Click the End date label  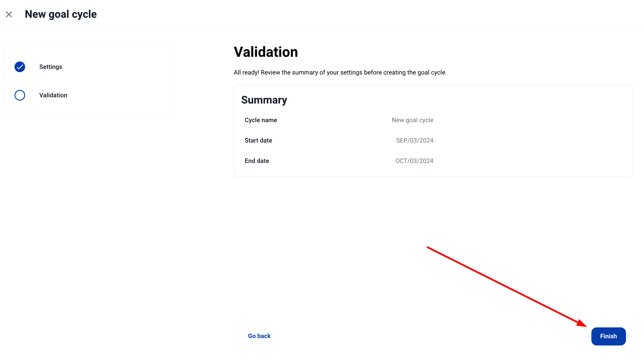(x=257, y=161)
